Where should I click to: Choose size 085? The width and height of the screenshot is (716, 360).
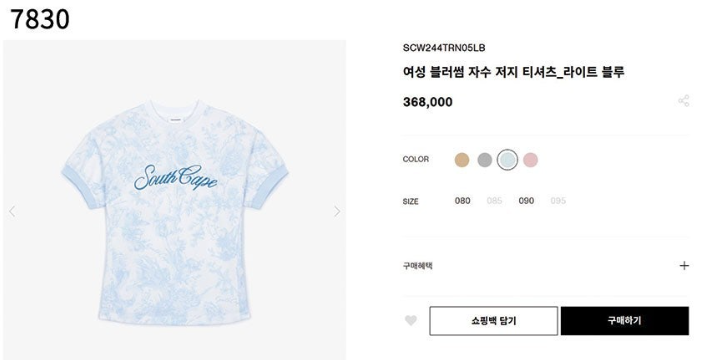(495, 201)
